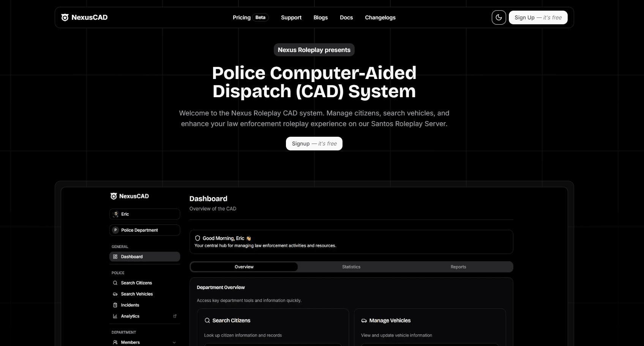Click Eric's avatar picture

point(116,214)
